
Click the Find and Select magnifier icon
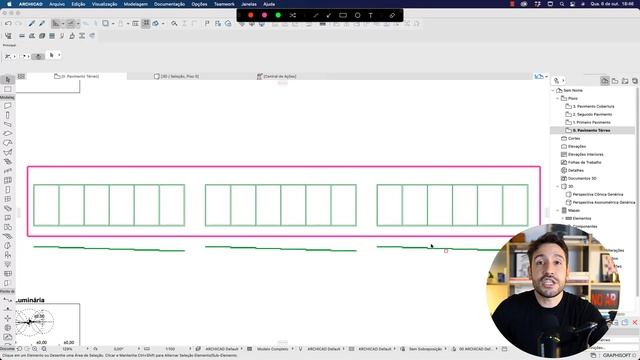click(x=174, y=24)
